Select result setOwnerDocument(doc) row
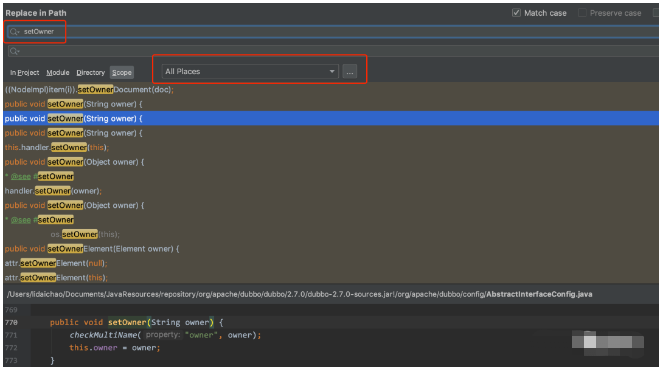Screen dimensions: 659x367 click(x=331, y=90)
